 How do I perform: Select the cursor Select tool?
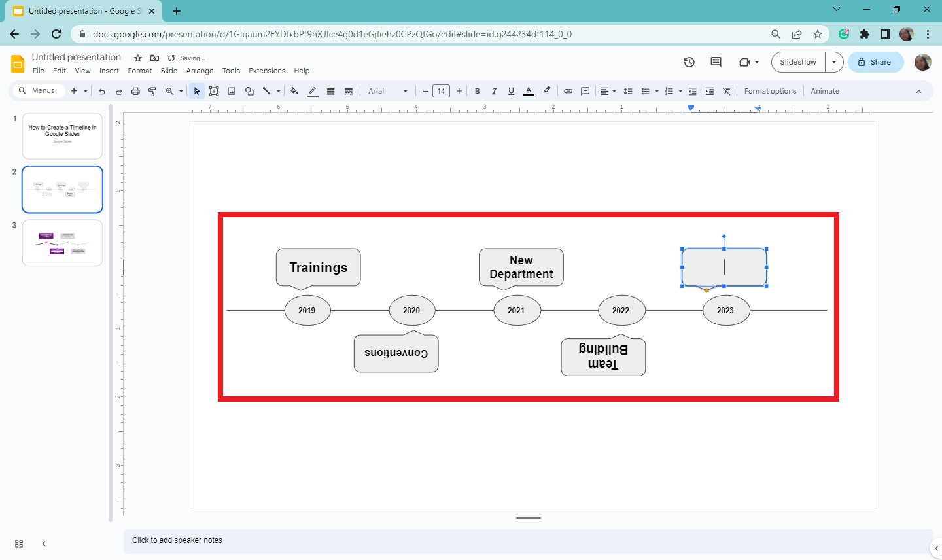197,92
